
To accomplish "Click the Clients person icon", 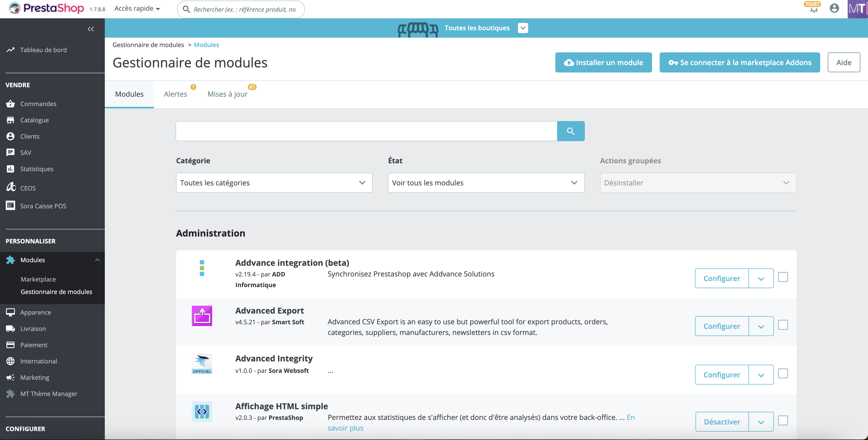I will (10, 136).
